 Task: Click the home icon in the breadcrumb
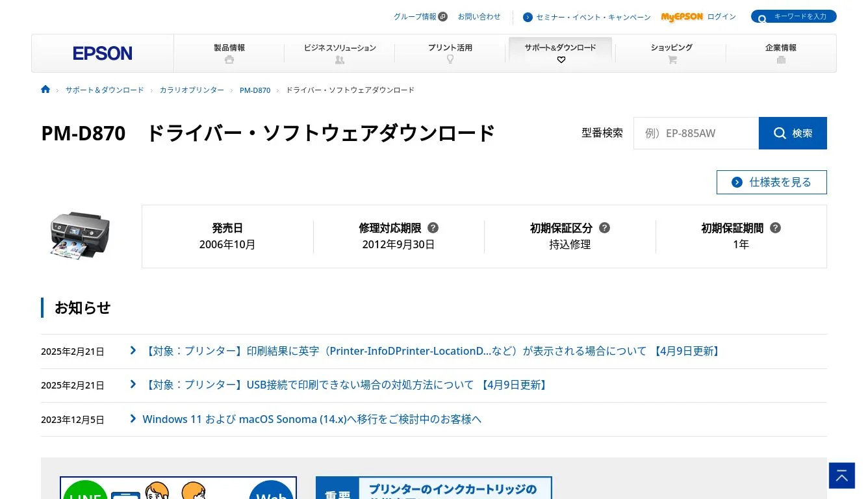pos(45,90)
